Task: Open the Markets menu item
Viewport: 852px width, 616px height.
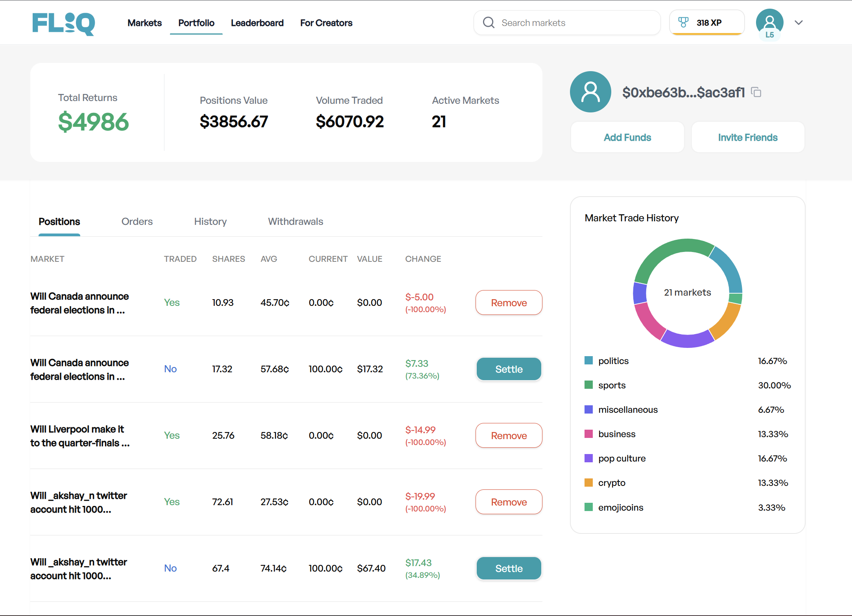Action: tap(144, 23)
